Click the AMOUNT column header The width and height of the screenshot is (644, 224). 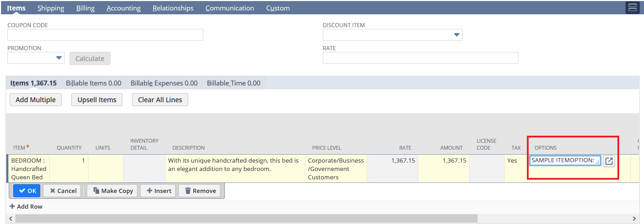click(x=451, y=148)
